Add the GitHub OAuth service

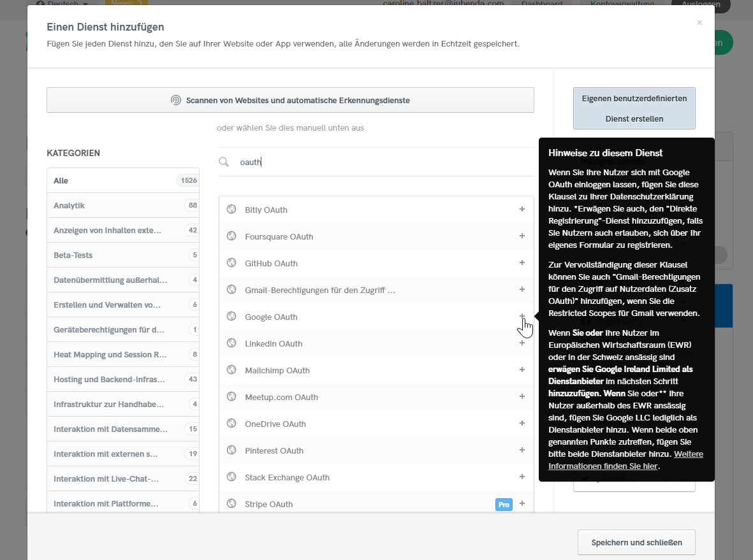522,262
